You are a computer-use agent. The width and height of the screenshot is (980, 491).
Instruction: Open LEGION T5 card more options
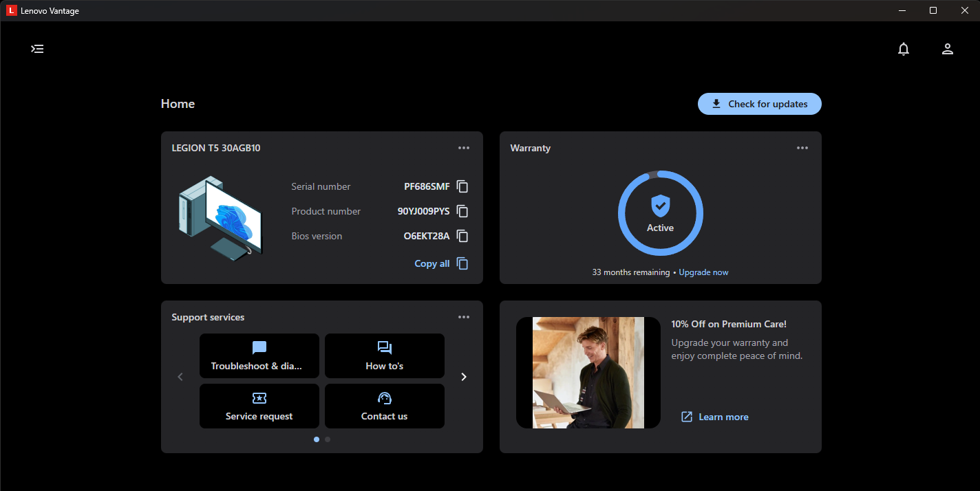click(464, 148)
